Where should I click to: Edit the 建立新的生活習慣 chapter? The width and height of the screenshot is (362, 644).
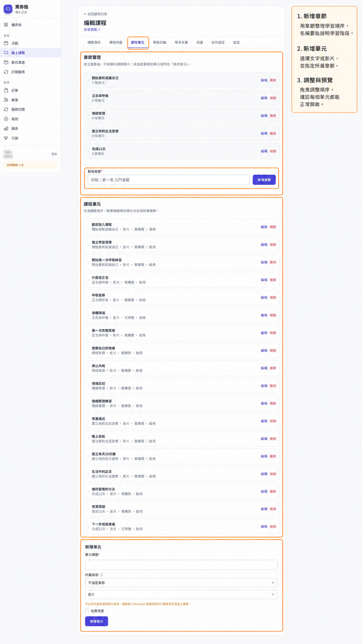pos(264,134)
